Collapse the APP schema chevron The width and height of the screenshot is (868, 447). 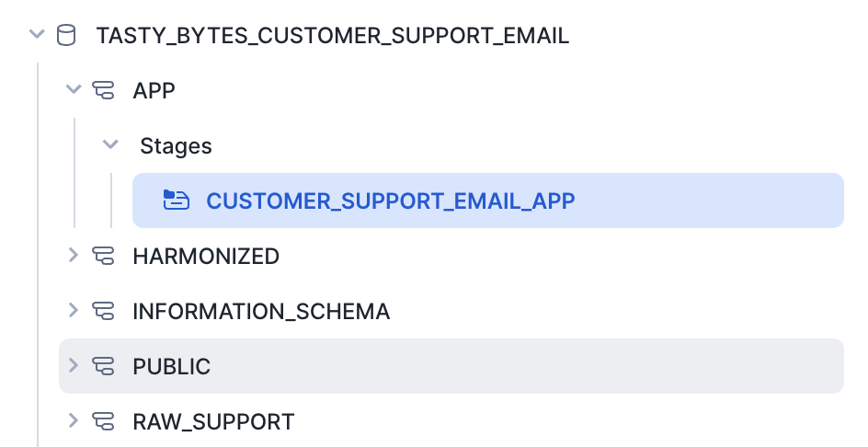74,90
